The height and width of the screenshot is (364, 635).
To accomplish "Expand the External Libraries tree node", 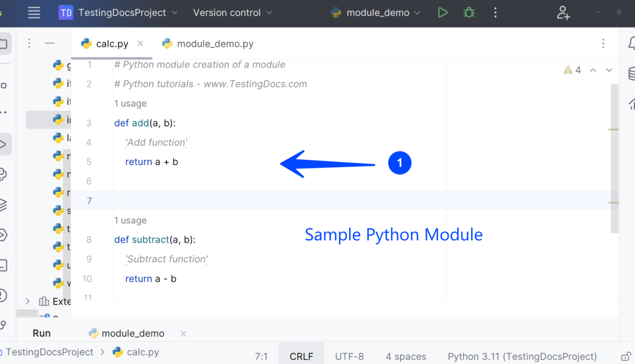I will (27, 301).
